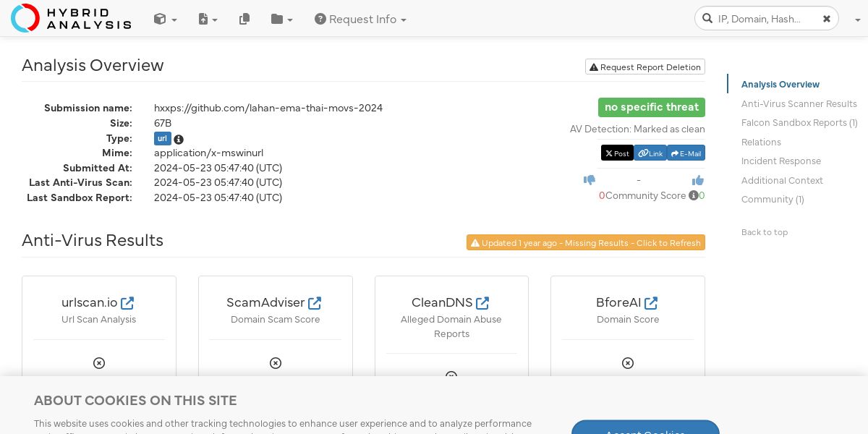Viewport: 868px width, 434px height.
Task: Click the file collection copy icon
Action: [244, 20]
